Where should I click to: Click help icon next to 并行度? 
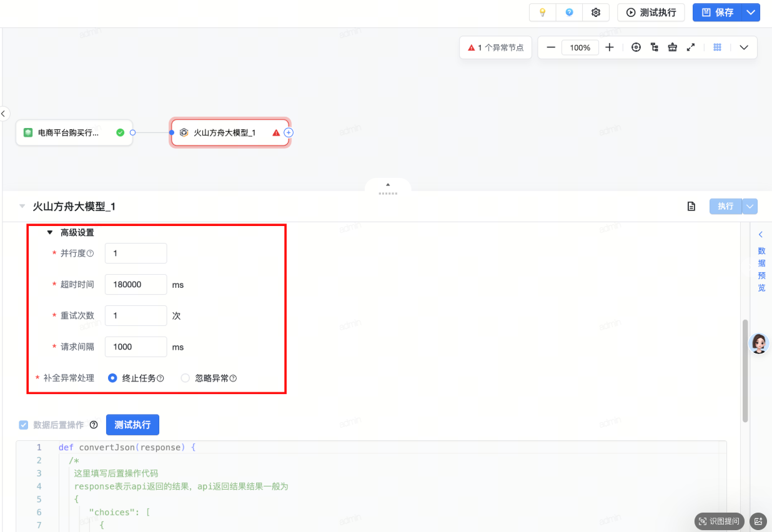click(91, 254)
